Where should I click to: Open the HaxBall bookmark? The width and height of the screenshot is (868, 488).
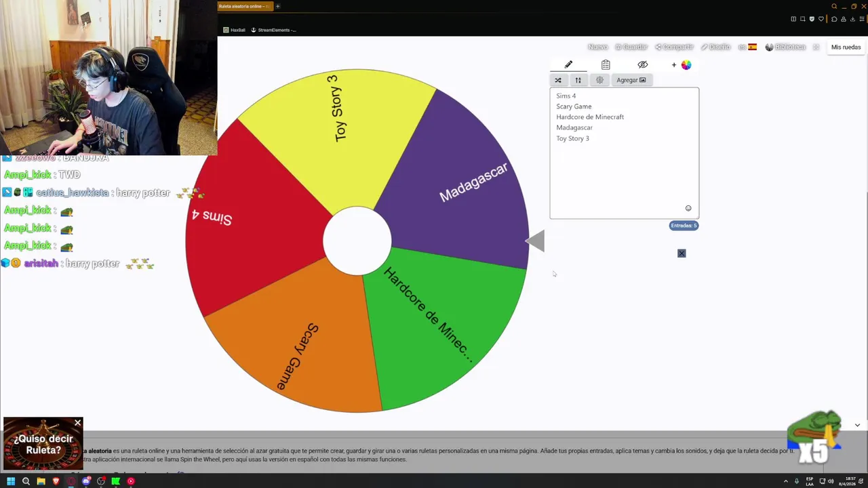coord(234,30)
